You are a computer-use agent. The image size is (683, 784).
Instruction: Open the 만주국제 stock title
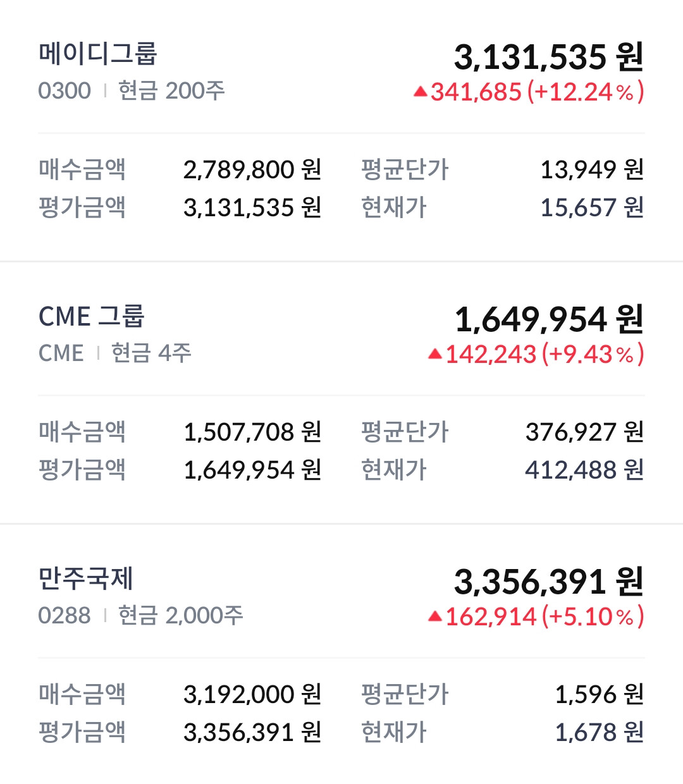point(86,579)
